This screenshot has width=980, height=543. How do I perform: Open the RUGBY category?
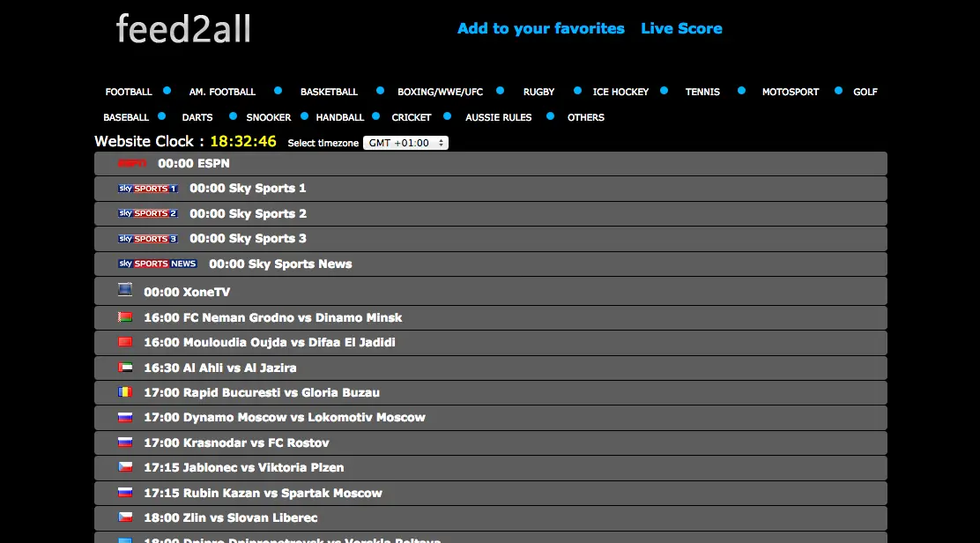[x=538, y=92]
